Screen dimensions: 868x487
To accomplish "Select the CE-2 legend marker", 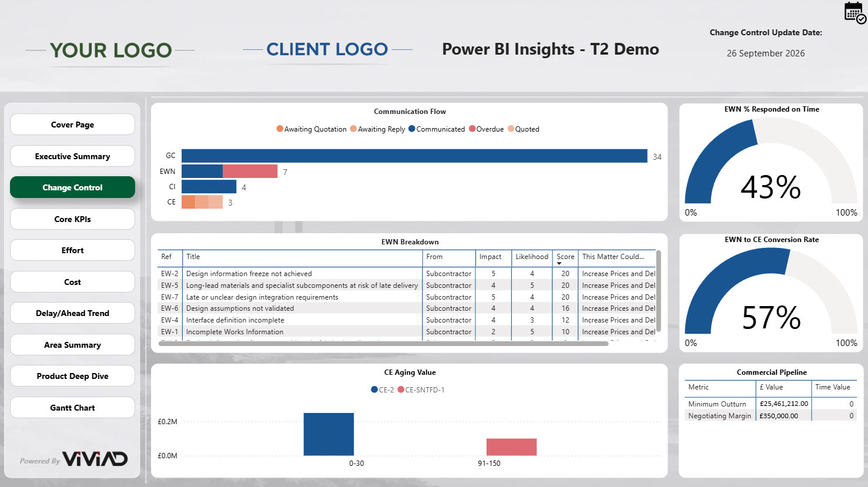I will click(374, 390).
